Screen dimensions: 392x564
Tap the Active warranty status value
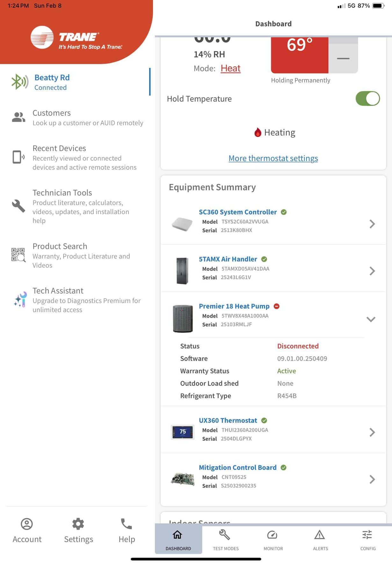[x=287, y=371]
